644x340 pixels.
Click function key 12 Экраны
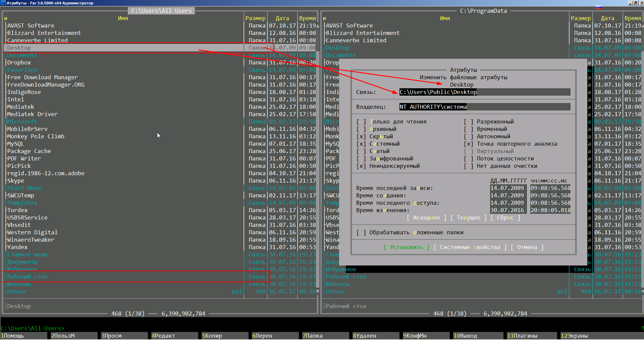[x=602, y=336]
